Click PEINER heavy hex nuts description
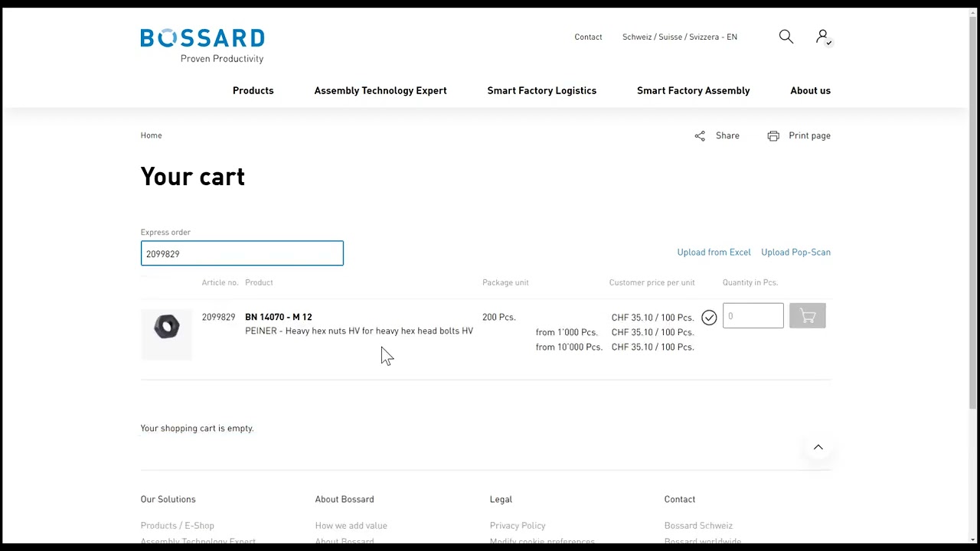 click(x=359, y=331)
